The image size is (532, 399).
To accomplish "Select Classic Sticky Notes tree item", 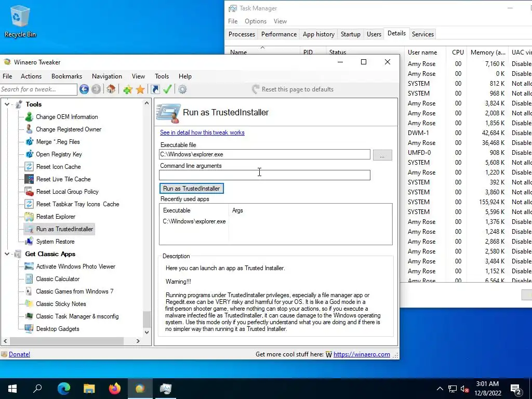I will (x=61, y=304).
